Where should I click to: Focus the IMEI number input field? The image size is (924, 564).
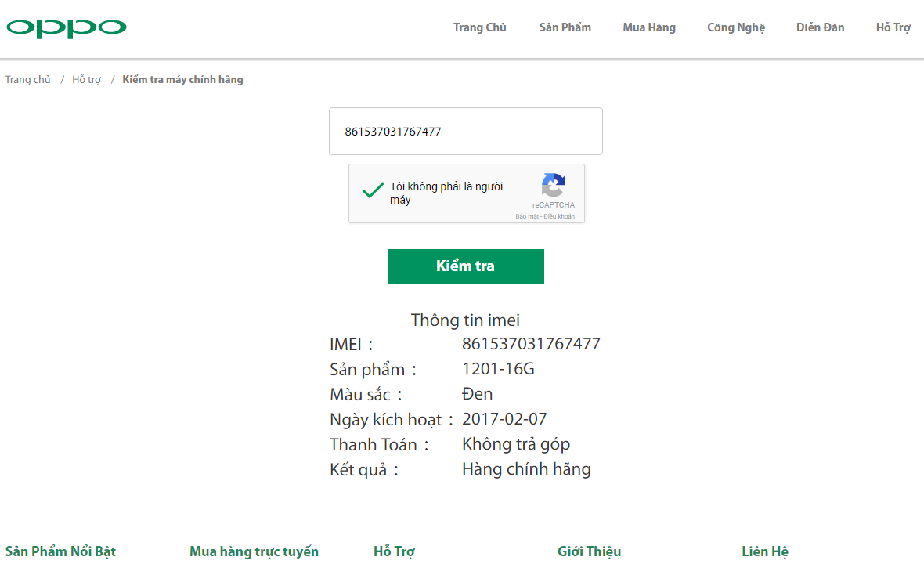pyautogui.click(x=466, y=132)
